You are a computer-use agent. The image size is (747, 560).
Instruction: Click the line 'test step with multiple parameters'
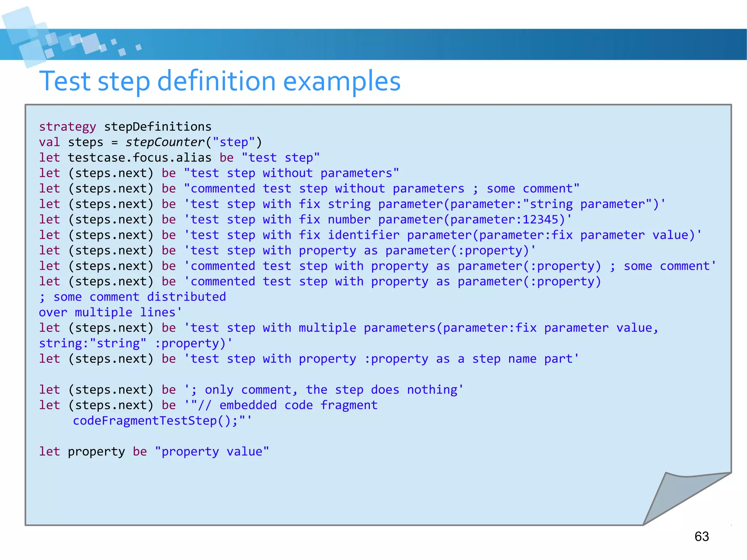pos(349,328)
